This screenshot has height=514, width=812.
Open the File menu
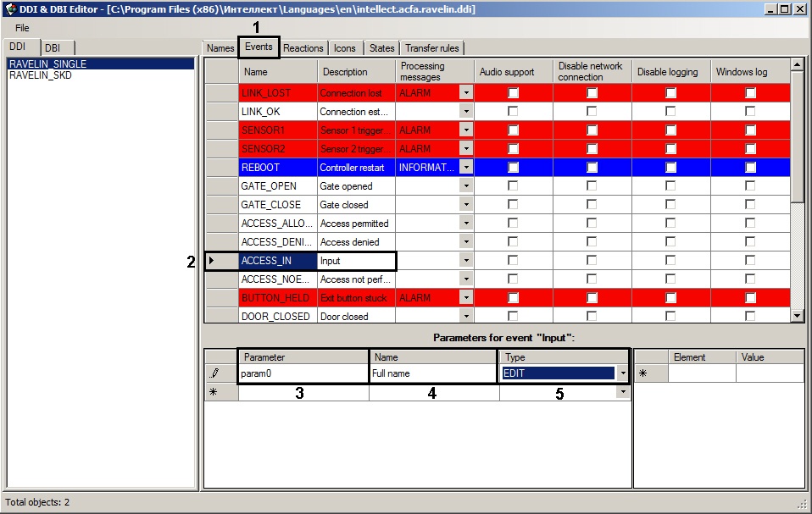click(22, 28)
